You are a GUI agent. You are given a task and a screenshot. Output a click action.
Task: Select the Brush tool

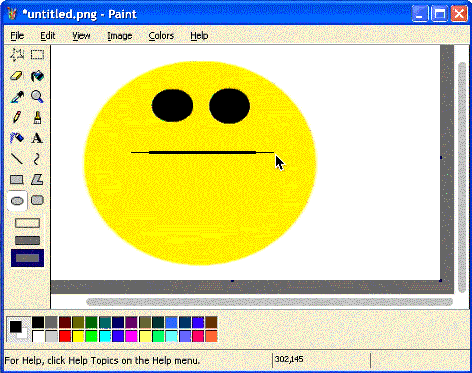[37, 117]
